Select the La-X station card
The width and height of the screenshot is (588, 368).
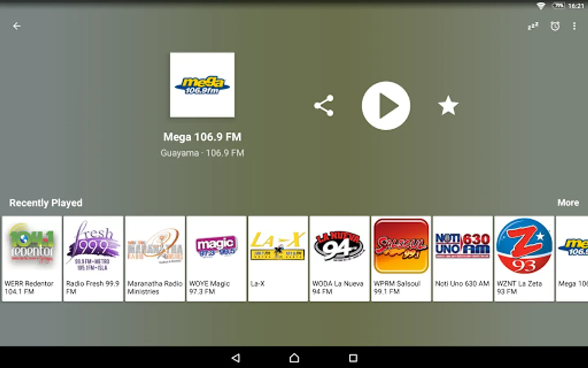278,259
